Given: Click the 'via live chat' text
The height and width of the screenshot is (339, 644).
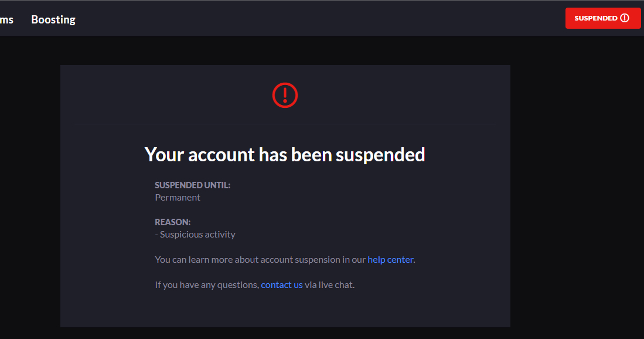Looking at the screenshot, I should (x=329, y=285).
